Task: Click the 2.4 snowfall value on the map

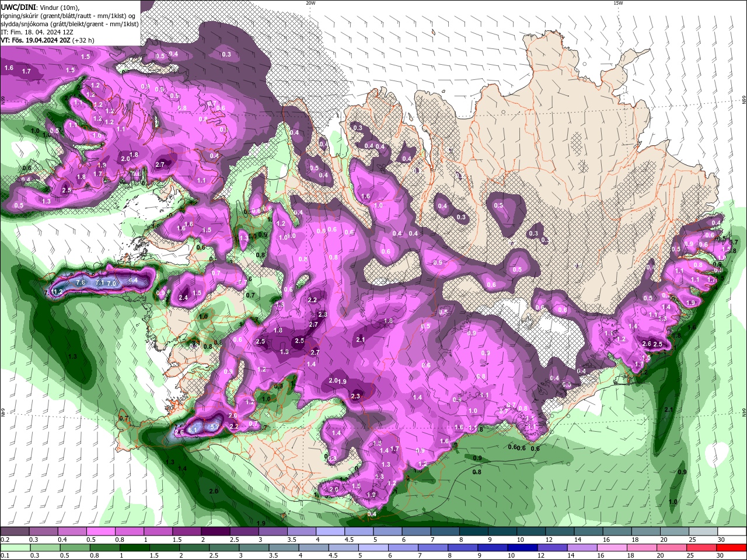Action: (x=183, y=298)
